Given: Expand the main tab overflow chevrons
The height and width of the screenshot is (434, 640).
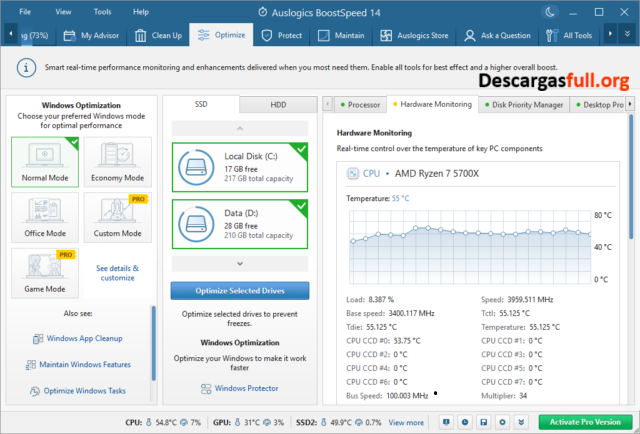Looking at the screenshot, I should pos(627,34).
